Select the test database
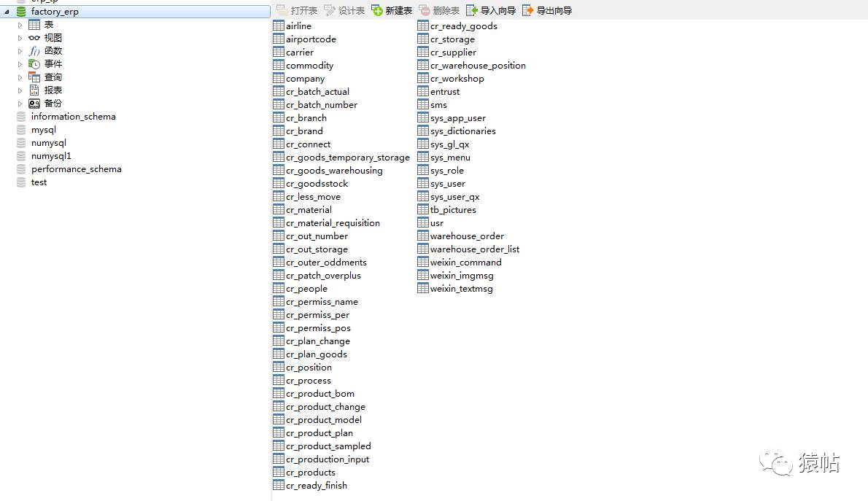The width and height of the screenshot is (868, 501). pos(39,183)
